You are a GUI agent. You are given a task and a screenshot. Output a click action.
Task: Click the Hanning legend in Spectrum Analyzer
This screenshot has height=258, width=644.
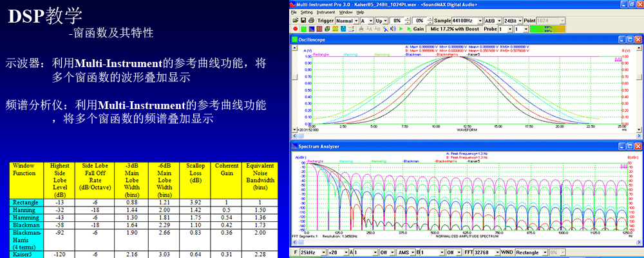coord(345,162)
